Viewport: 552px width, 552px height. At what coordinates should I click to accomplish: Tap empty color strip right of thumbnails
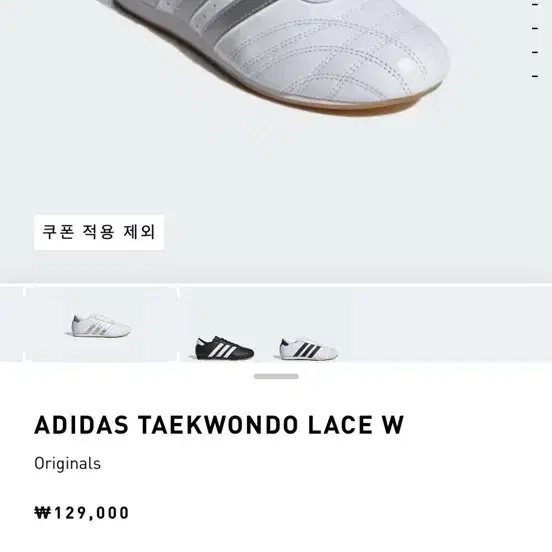445,325
